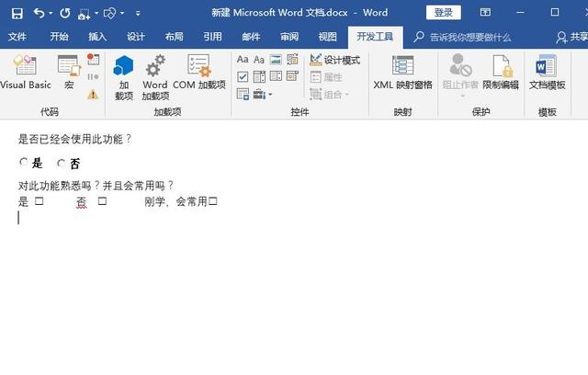The image size is (588, 375).
Task: Open the undo history dropdown arrow
Action: (x=51, y=14)
